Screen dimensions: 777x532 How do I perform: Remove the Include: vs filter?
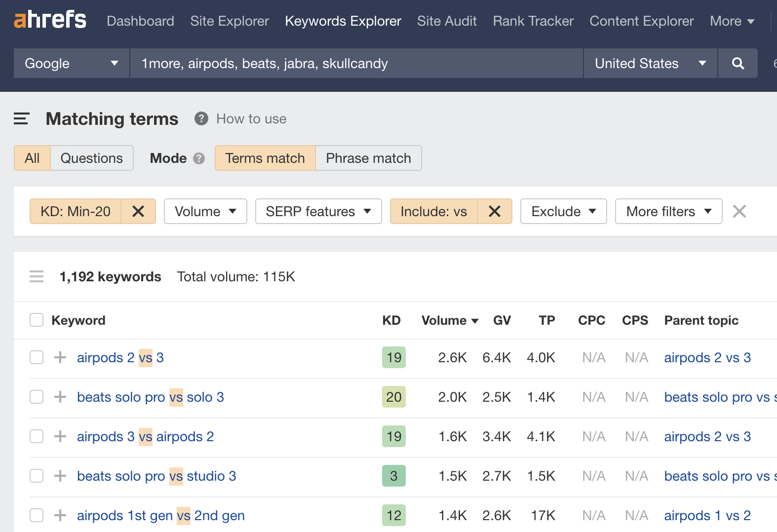tap(495, 211)
